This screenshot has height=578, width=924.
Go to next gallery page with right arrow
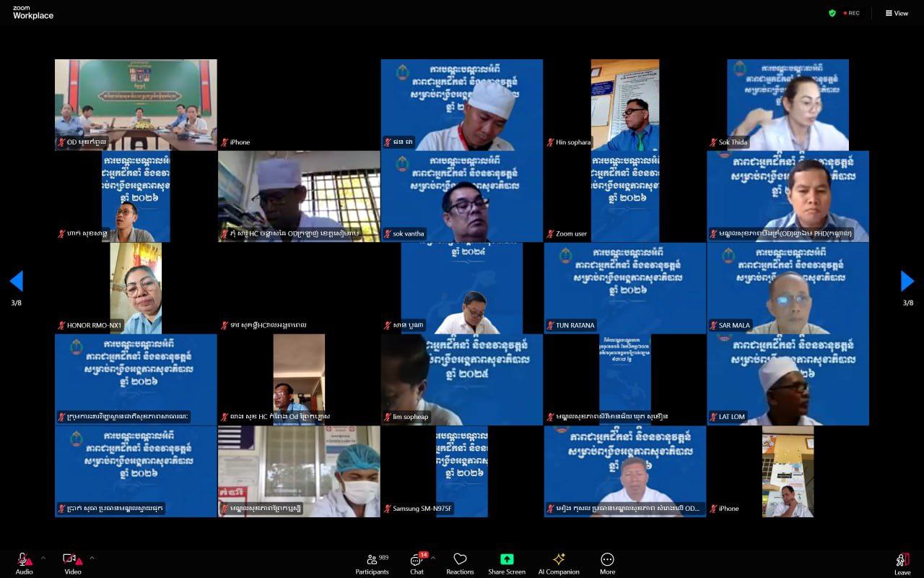tap(907, 281)
